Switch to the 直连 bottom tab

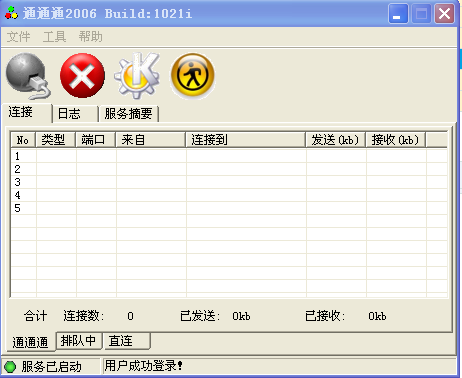(127, 341)
